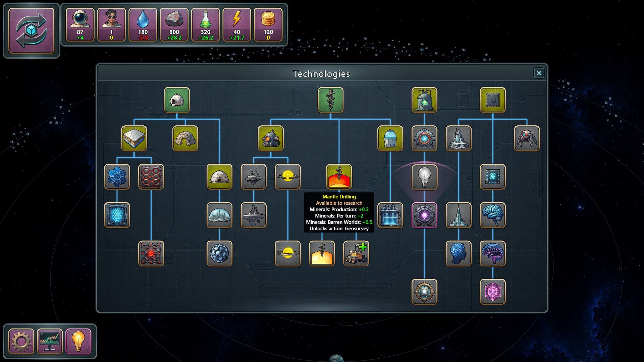This screenshot has height=362, width=644.
Task: Select the cluster of spheres technology
Action: click(x=219, y=253)
